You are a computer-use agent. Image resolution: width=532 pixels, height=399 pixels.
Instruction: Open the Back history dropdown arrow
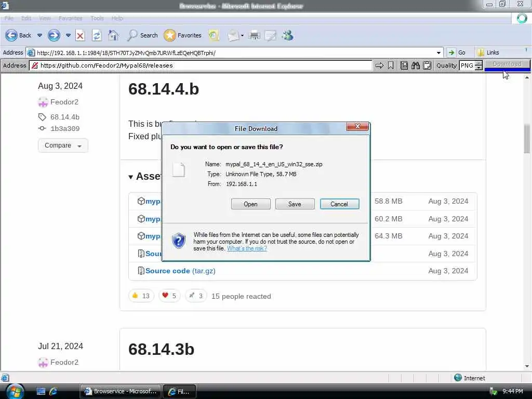[39, 35]
